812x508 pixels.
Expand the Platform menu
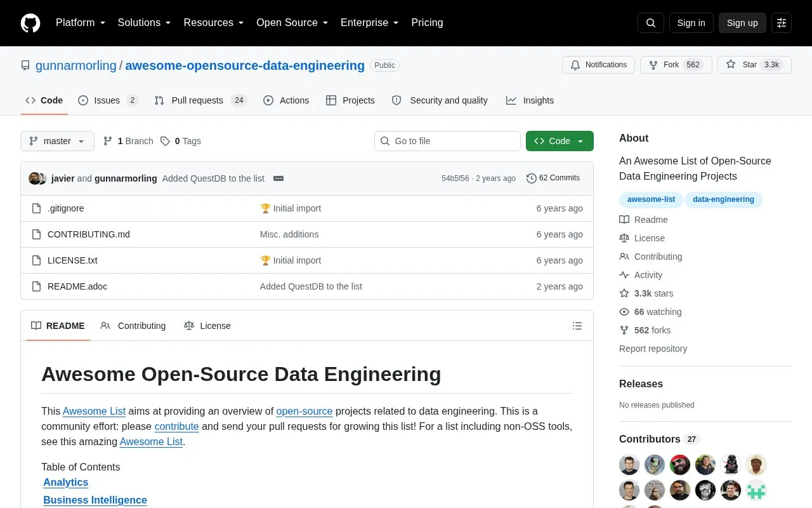(x=81, y=23)
